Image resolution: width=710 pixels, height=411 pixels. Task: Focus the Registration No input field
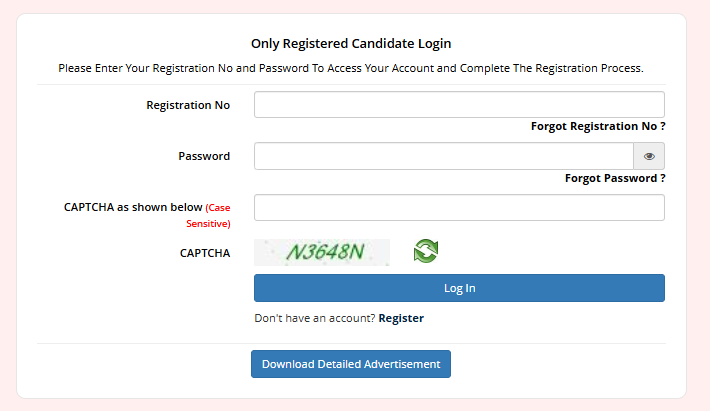coord(459,105)
